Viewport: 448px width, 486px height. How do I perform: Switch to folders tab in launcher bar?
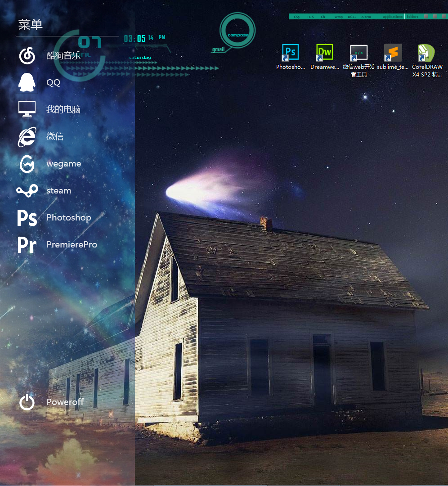pos(412,17)
